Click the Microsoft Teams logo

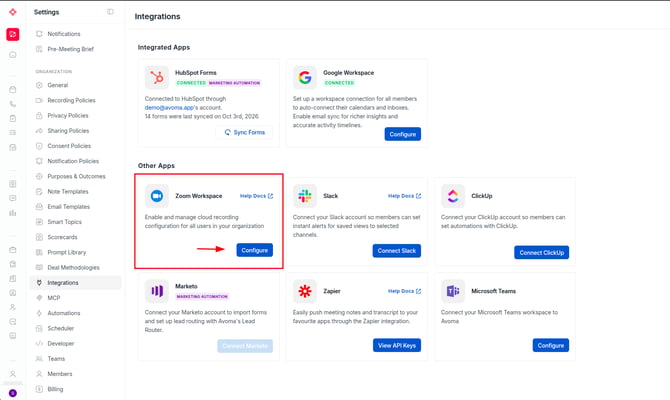(453, 291)
